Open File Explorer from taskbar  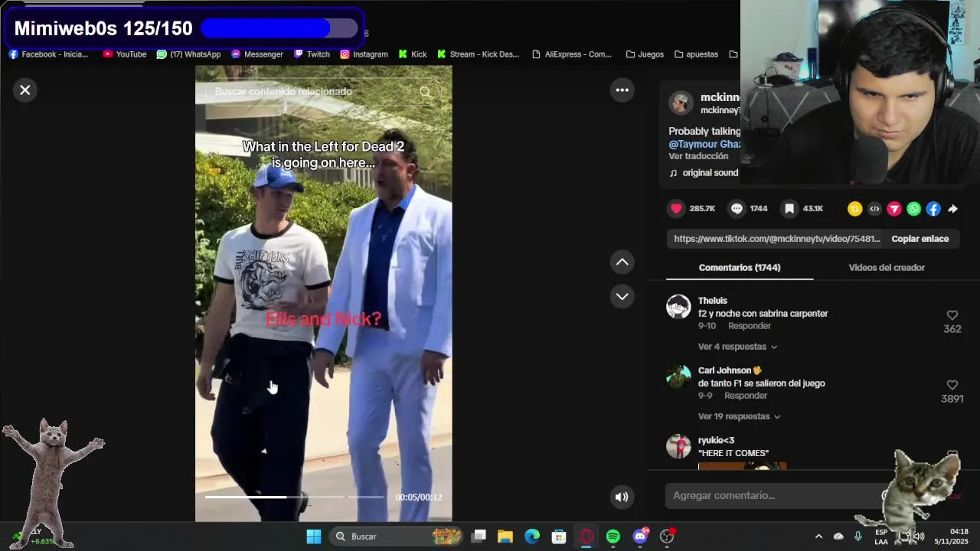(x=505, y=536)
